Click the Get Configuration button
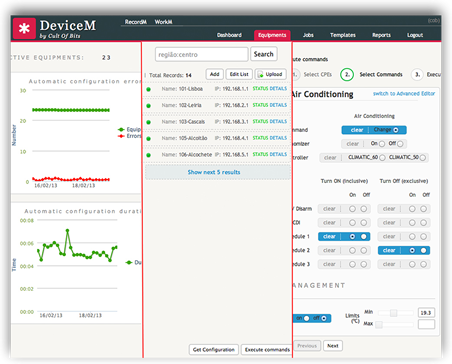Viewport: 452px width, 364px height. tap(214, 350)
